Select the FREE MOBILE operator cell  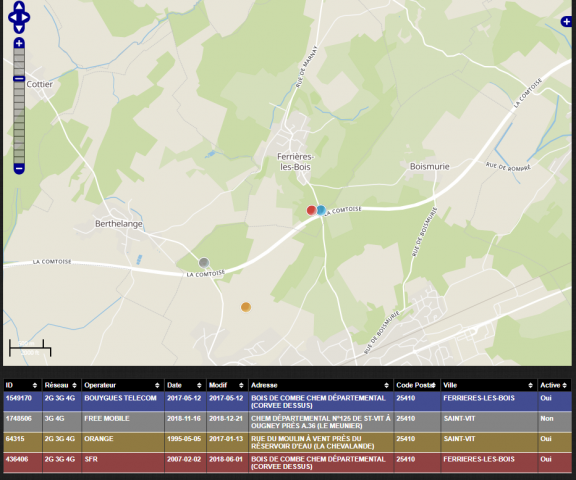click(x=122, y=422)
